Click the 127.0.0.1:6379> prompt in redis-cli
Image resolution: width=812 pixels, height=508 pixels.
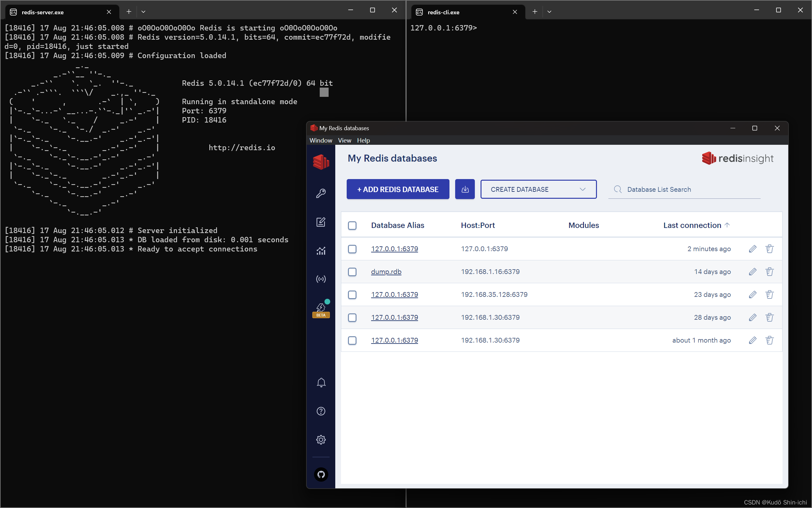pyautogui.click(x=443, y=28)
